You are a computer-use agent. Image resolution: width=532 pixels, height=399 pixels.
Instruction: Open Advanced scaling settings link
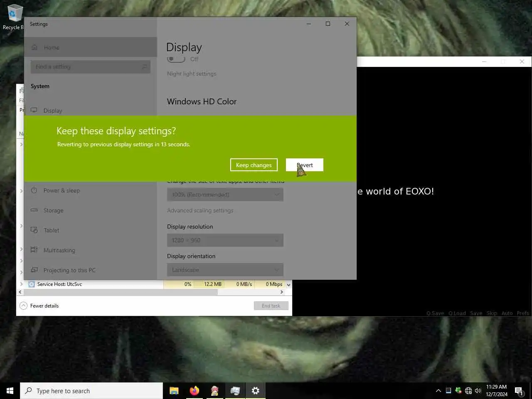[200, 210]
